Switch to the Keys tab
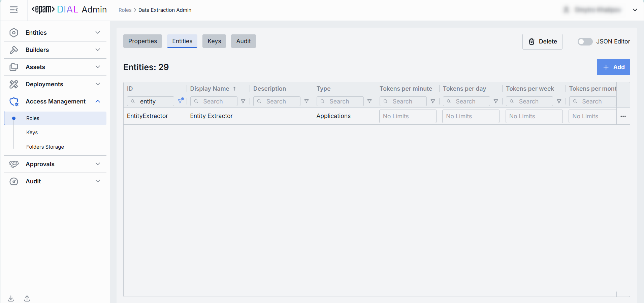Image resolution: width=644 pixels, height=303 pixels. 214,41
